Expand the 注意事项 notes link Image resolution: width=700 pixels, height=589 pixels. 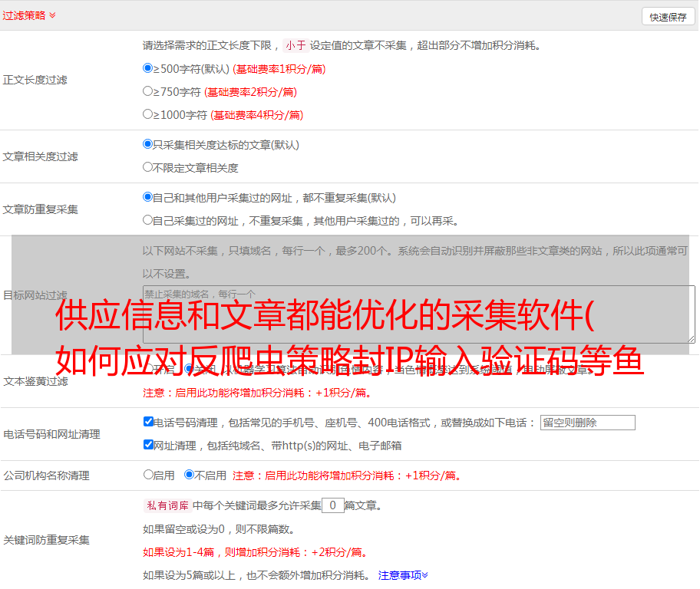click(403, 574)
